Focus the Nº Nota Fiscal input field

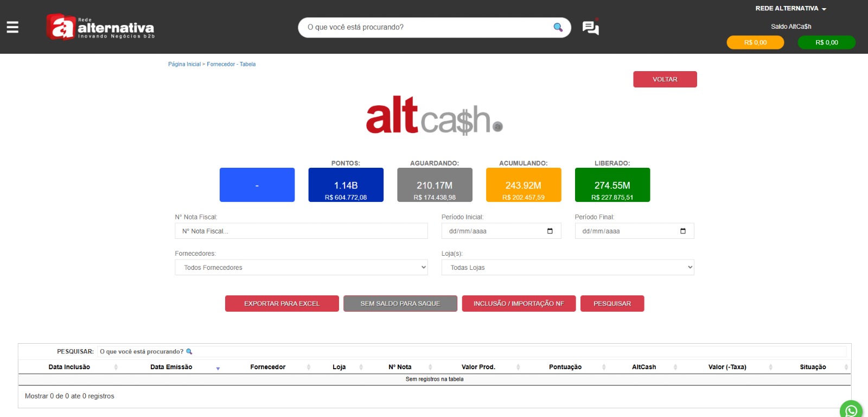pos(301,231)
